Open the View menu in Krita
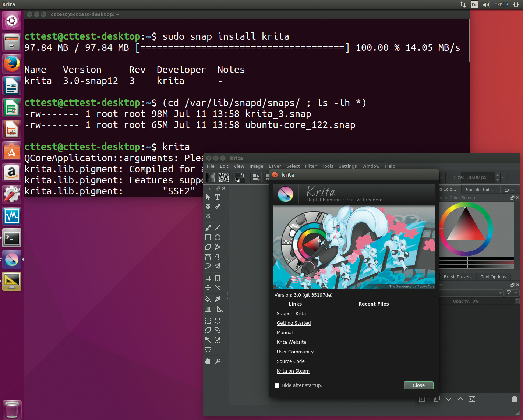 (x=239, y=166)
